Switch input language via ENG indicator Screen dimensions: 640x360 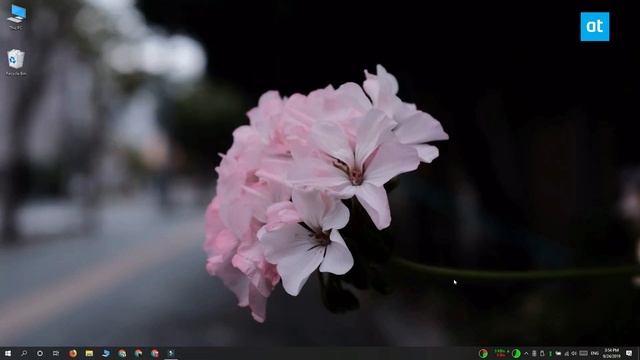point(595,353)
